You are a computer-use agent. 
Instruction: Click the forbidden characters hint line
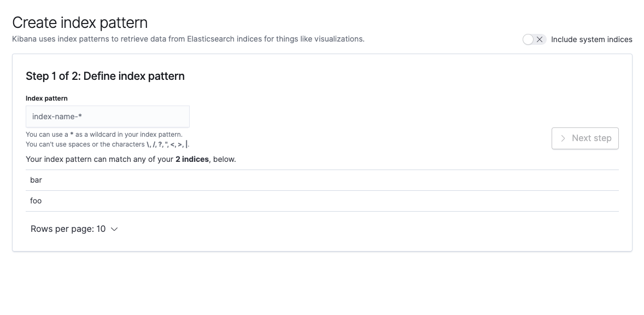(x=108, y=144)
